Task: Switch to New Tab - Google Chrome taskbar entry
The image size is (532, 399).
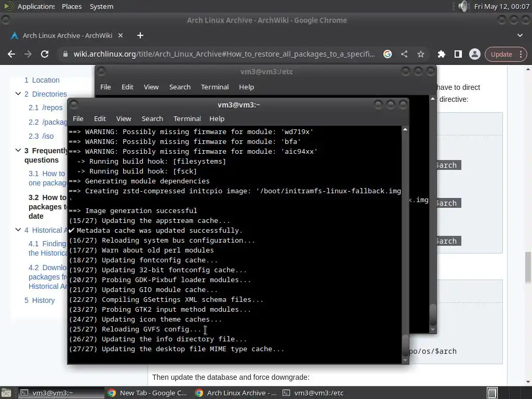Action: [x=148, y=393]
